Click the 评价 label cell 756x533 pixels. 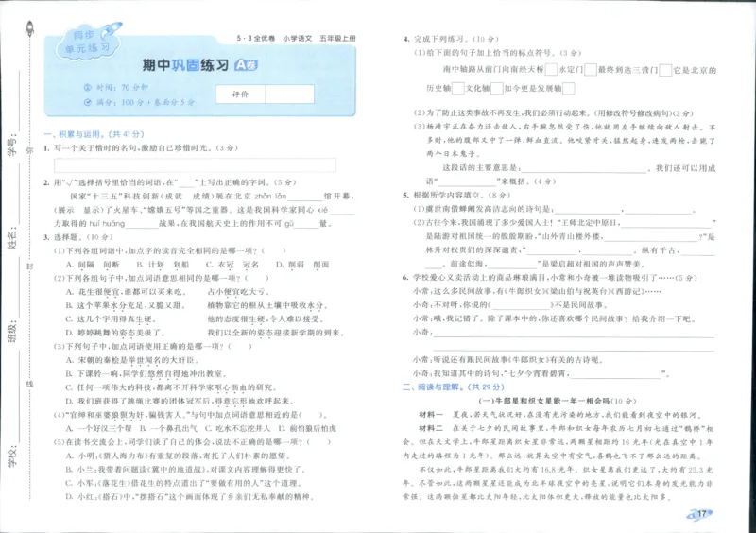pyautogui.click(x=240, y=95)
